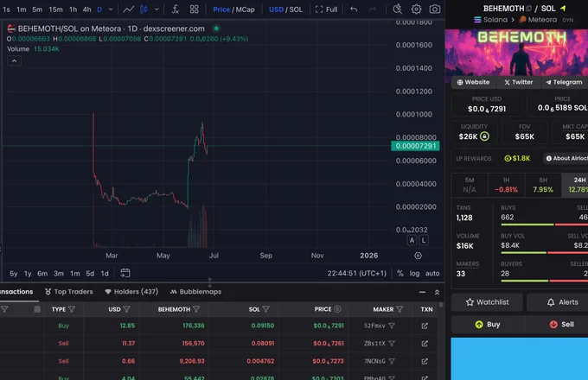The height and width of the screenshot is (380, 588).
Task: Open the Holders (437) tab
Action: [x=131, y=292]
